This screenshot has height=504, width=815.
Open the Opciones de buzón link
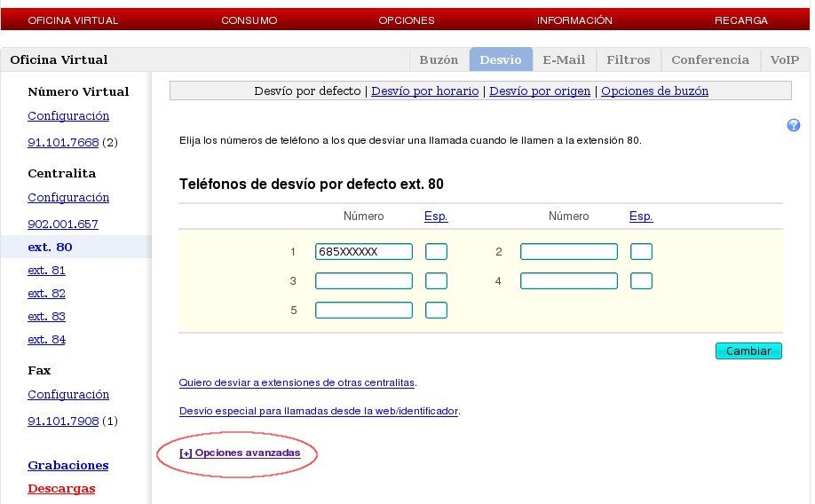(x=654, y=91)
